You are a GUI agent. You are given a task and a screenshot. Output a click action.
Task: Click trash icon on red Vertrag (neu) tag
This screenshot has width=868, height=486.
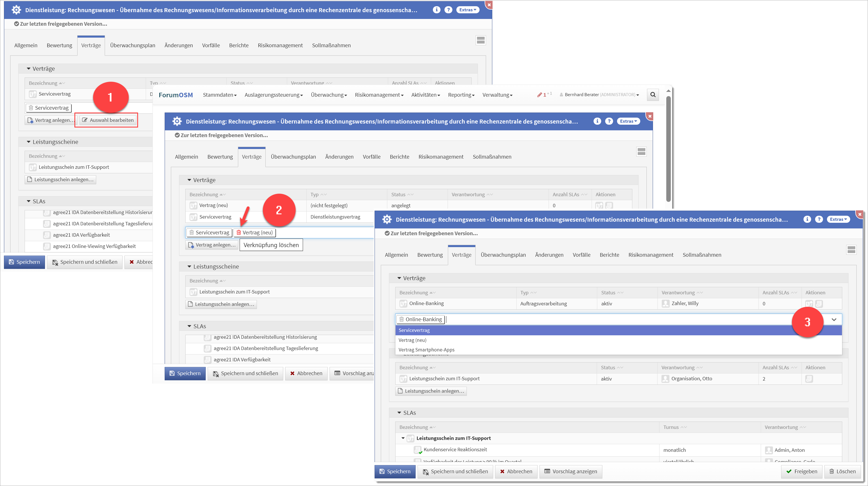point(239,232)
